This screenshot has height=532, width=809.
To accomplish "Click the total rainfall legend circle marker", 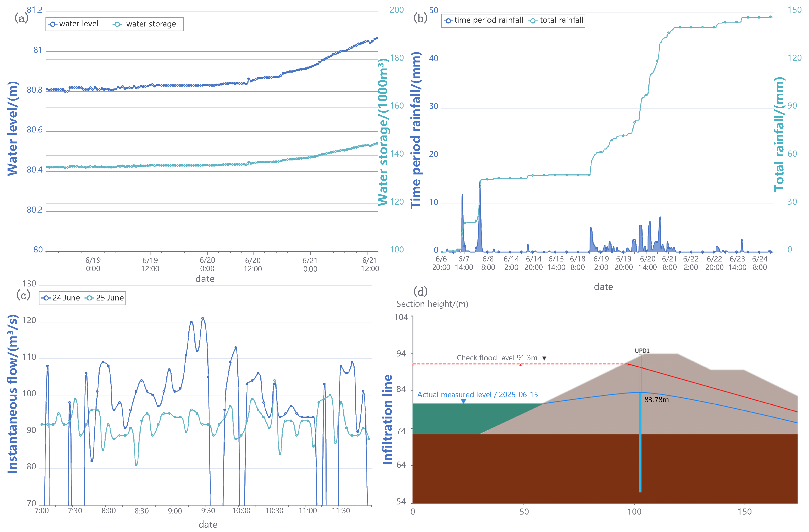I will tap(533, 21).
